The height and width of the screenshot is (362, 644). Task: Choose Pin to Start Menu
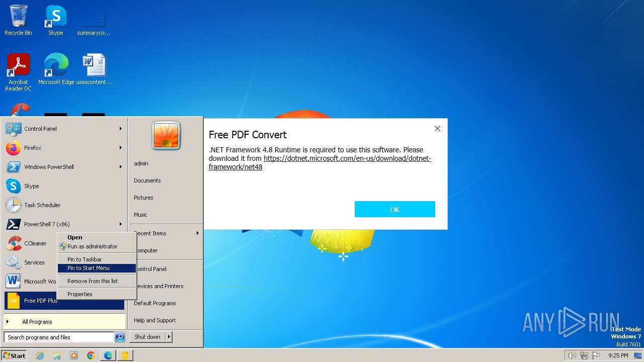97,268
